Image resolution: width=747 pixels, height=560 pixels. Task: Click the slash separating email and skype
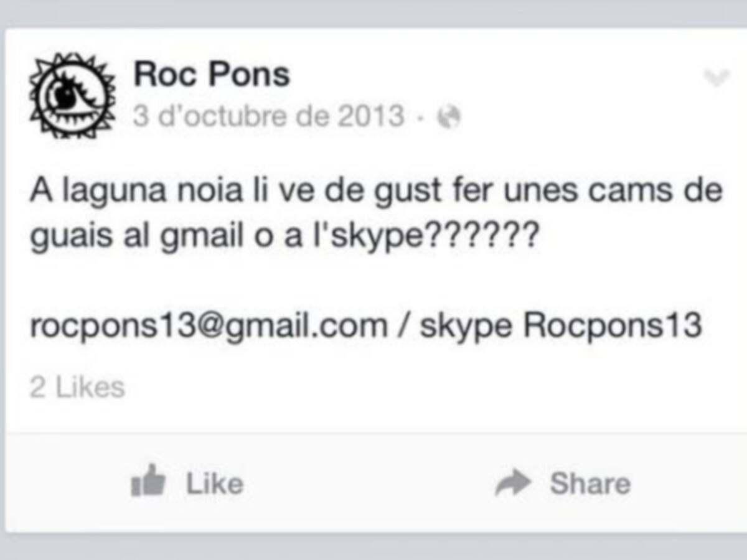(x=403, y=326)
